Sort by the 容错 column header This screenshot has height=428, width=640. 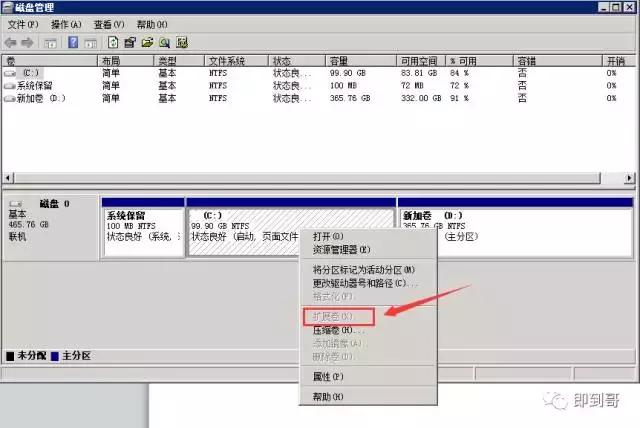click(x=558, y=61)
